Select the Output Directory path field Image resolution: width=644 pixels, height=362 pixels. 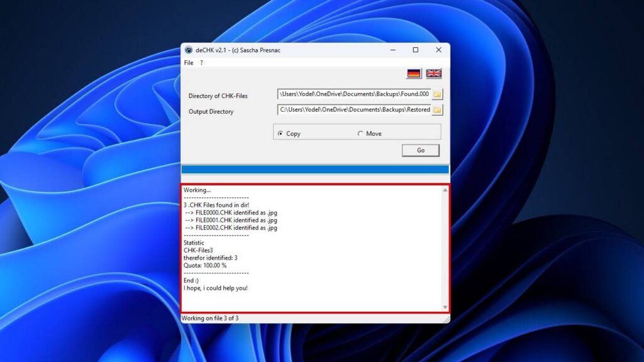[x=352, y=110]
